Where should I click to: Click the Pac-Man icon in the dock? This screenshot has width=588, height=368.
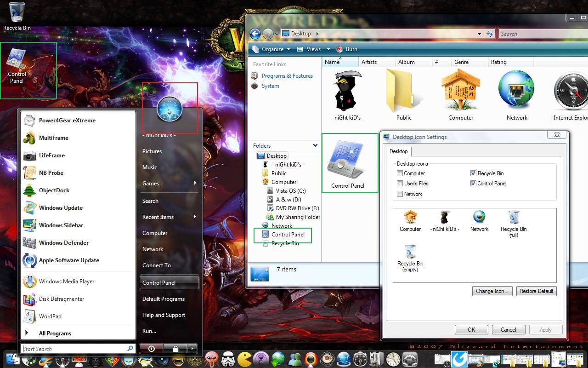(243, 359)
